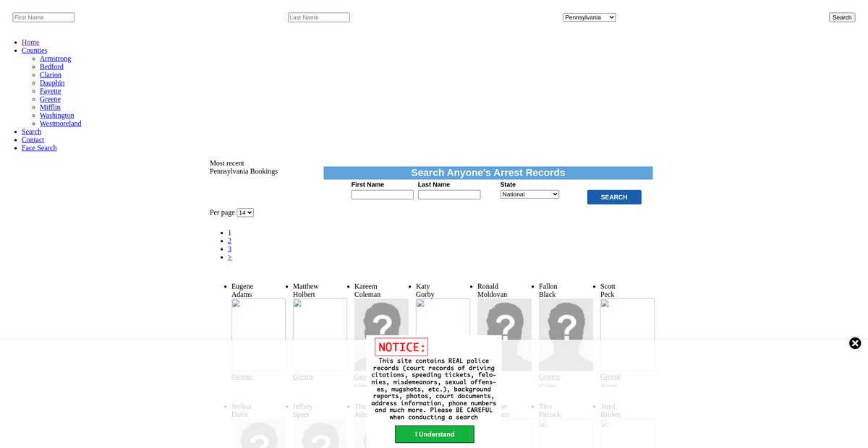The height and width of the screenshot is (448, 868).
Task: Open the Westmoreland county link
Action: point(60,124)
